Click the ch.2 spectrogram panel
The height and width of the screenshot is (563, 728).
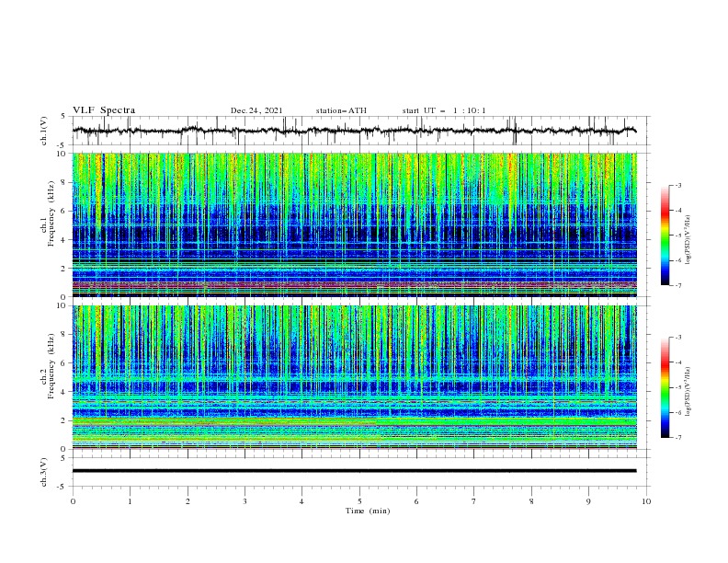tap(355, 377)
